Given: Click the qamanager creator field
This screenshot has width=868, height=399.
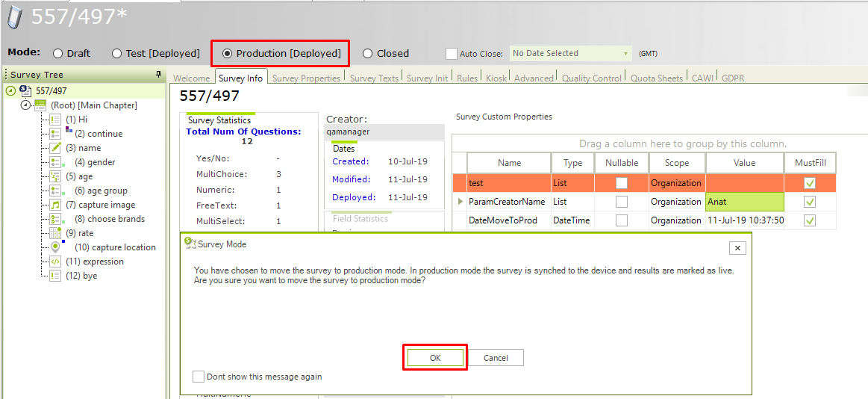Looking at the screenshot, I should tap(384, 132).
